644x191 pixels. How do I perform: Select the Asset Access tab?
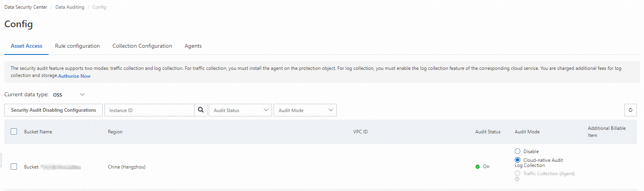pyautogui.click(x=26, y=46)
